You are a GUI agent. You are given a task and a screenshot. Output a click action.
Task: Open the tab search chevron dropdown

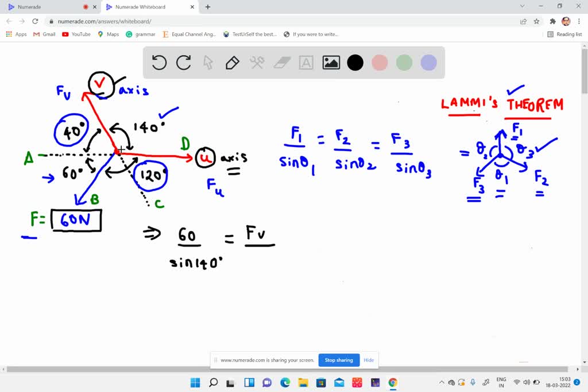[521, 7]
